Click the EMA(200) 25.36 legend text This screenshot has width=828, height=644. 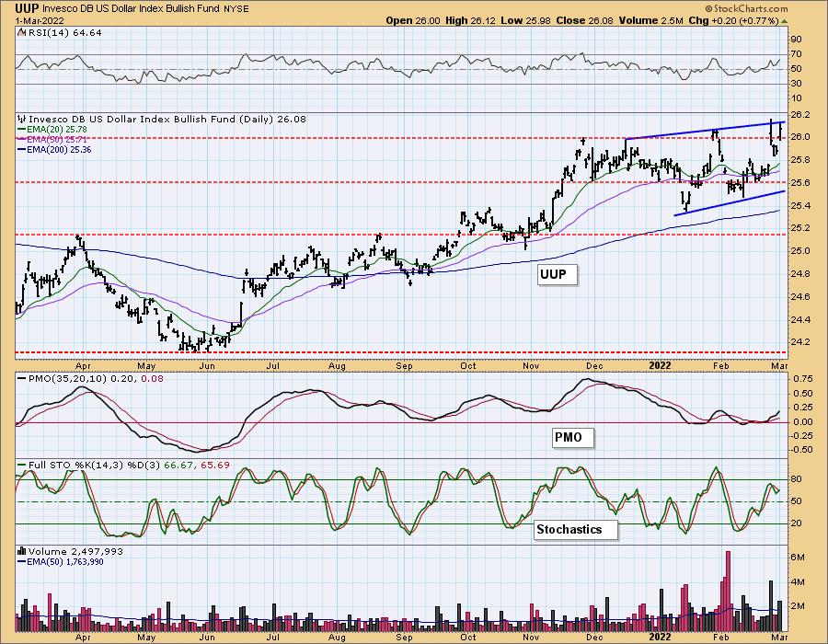pyautogui.click(x=59, y=150)
